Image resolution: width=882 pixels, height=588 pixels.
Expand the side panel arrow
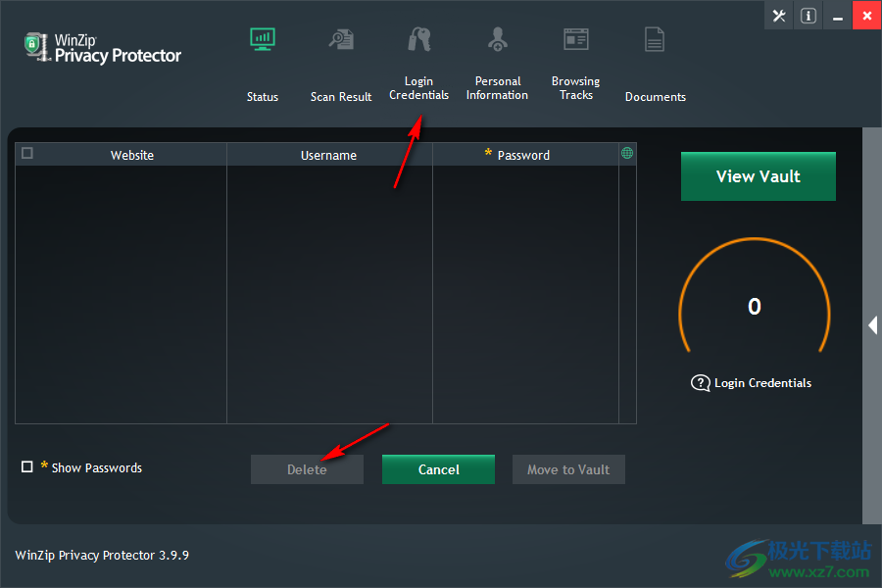(x=872, y=325)
